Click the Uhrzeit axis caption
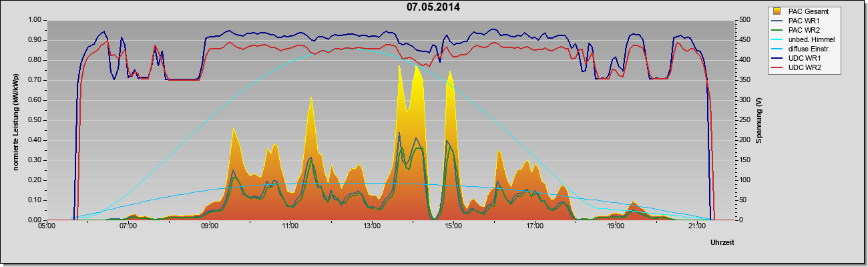Viewport: 868px width, 267px height. 724,242
